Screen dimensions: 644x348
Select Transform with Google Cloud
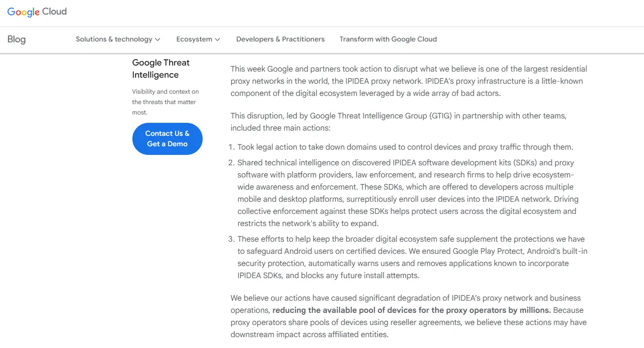(388, 39)
